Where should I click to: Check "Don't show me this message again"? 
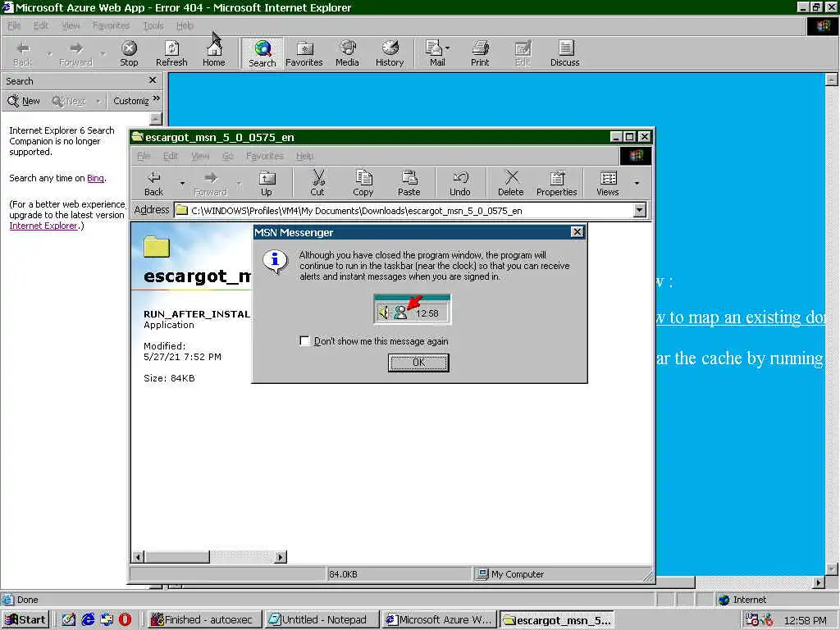pos(305,340)
